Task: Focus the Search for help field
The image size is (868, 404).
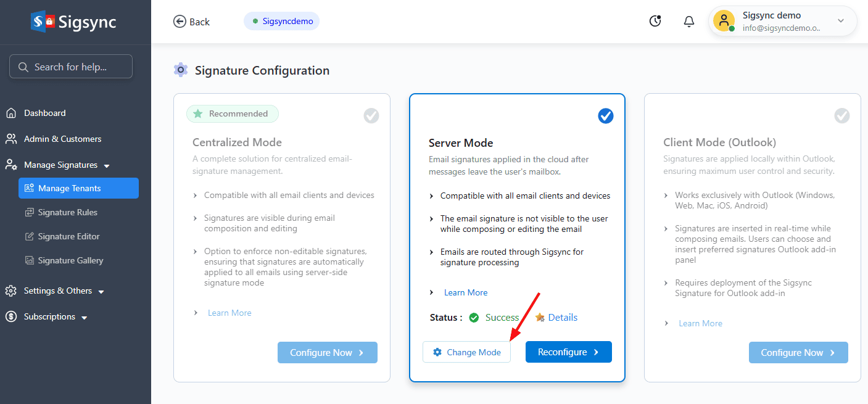Action: pyautogui.click(x=71, y=67)
